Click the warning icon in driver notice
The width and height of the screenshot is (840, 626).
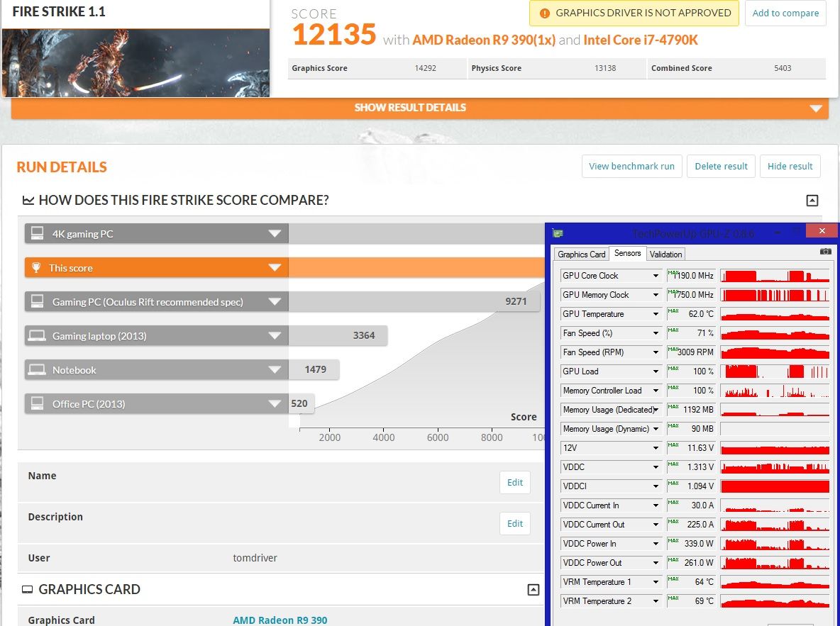pyautogui.click(x=544, y=13)
